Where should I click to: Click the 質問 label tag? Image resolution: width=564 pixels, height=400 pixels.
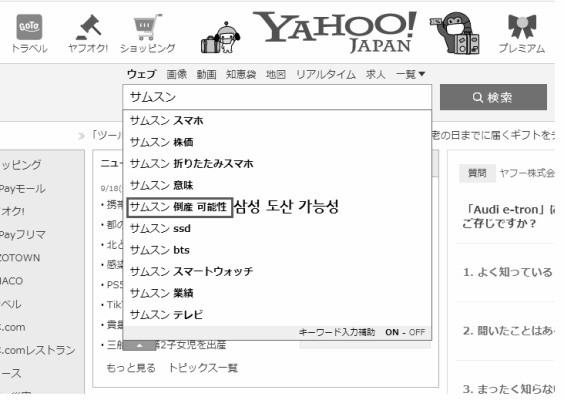click(477, 173)
